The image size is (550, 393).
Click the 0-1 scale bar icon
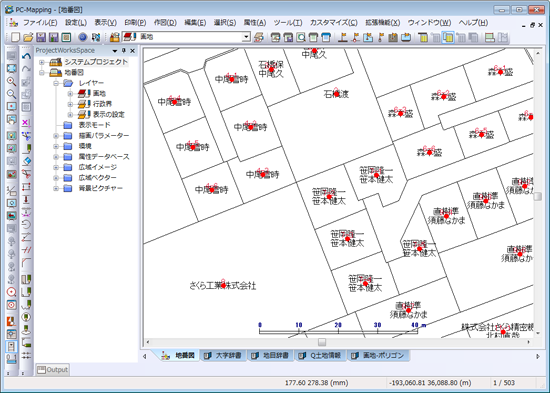click(x=12, y=358)
